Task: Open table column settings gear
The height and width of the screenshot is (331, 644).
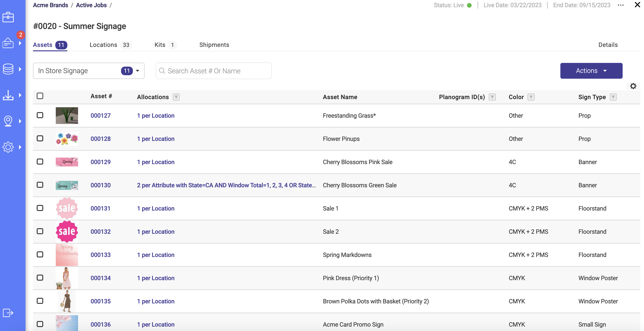Action: click(633, 86)
